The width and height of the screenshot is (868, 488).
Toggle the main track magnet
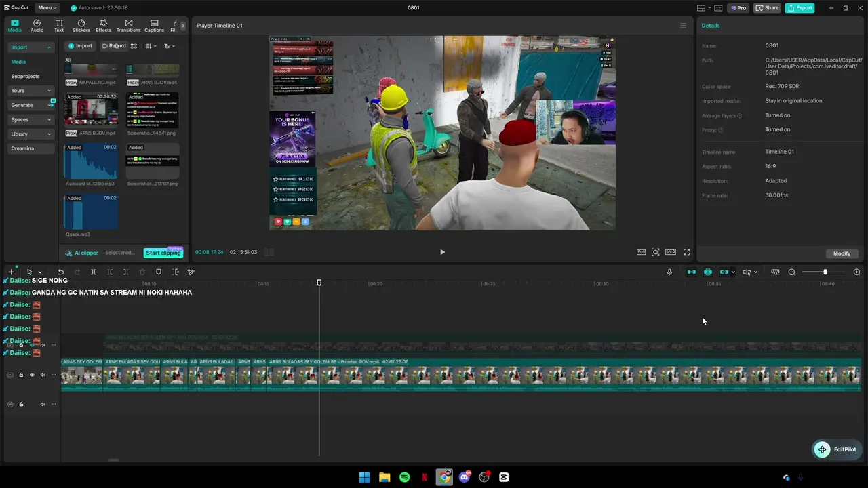click(692, 272)
